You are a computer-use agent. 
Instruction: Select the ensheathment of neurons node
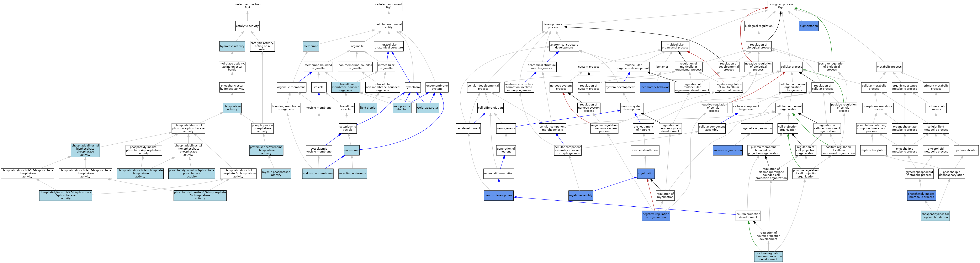point(644,128)
